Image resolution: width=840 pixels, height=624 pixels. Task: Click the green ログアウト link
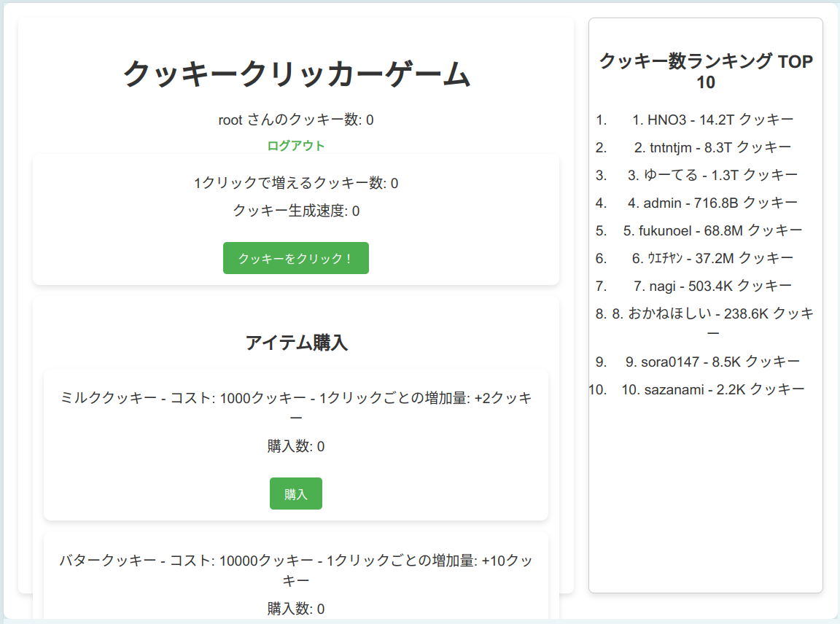pos(295,146)
